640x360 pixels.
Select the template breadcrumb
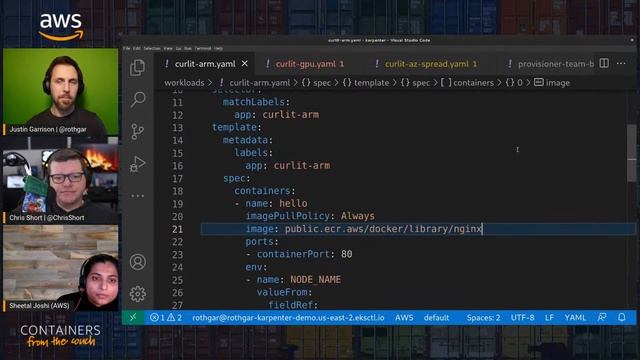pyautogui.click(x=366, y=82)
